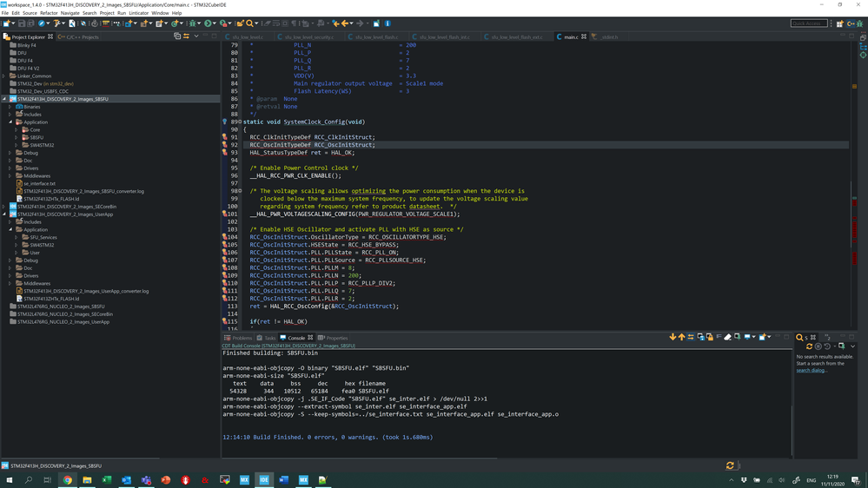Select Blinky F4 project
The width and height of the screenshot is (868, 488).
pyautogui.click(x=26, y=45)
